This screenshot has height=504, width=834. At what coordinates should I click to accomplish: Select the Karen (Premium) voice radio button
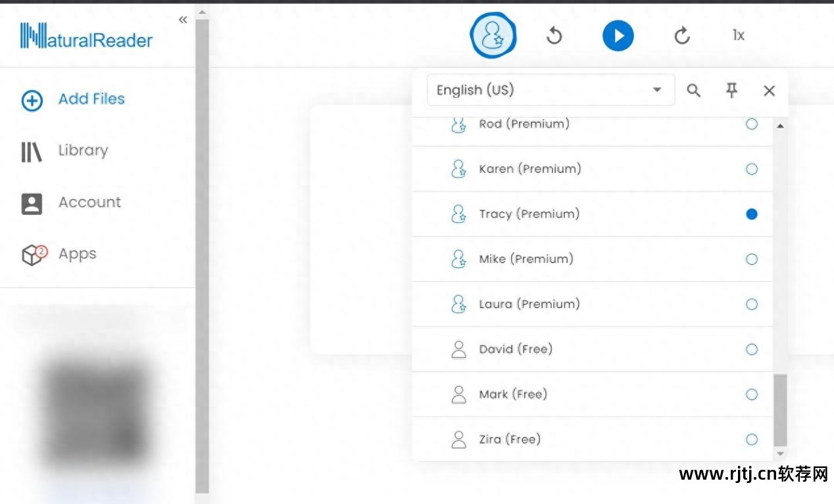[x=752, y=169]
